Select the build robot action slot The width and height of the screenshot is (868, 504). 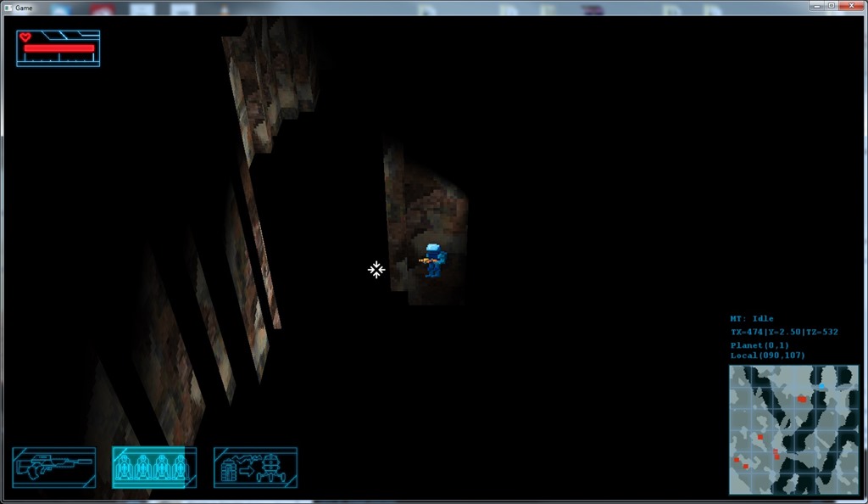pyautogui.click(x=255, y=468)
